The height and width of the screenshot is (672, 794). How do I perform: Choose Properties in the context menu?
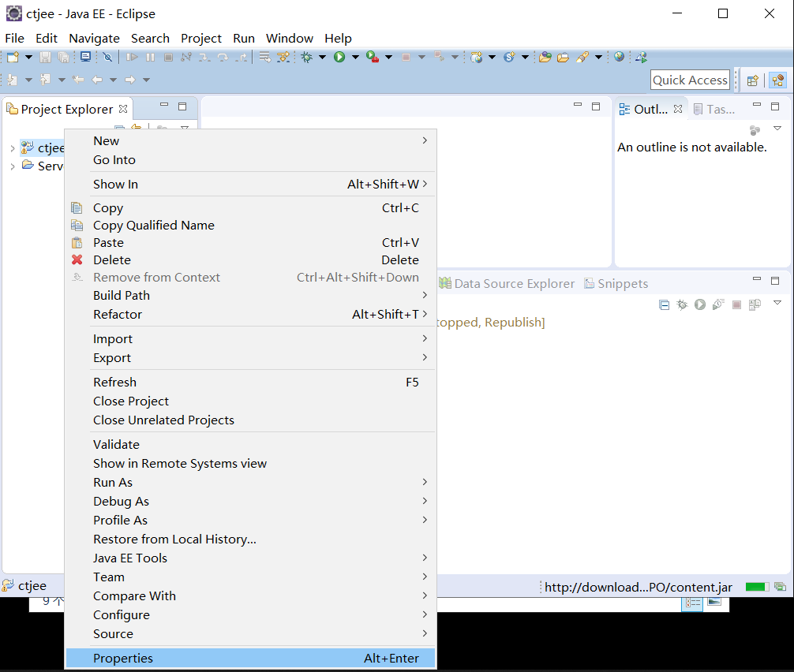click(x=250, y=658)
